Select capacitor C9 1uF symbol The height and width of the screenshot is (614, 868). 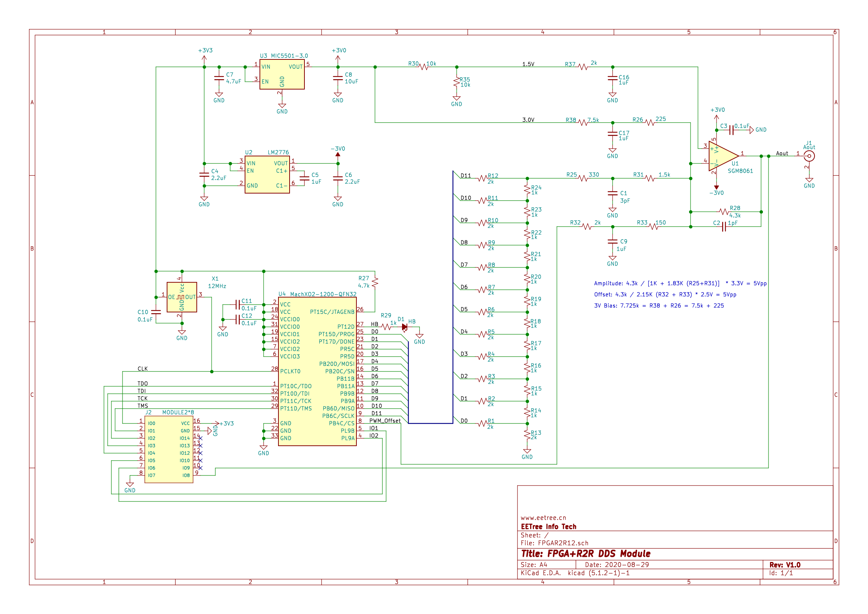(x=613, y=241)
